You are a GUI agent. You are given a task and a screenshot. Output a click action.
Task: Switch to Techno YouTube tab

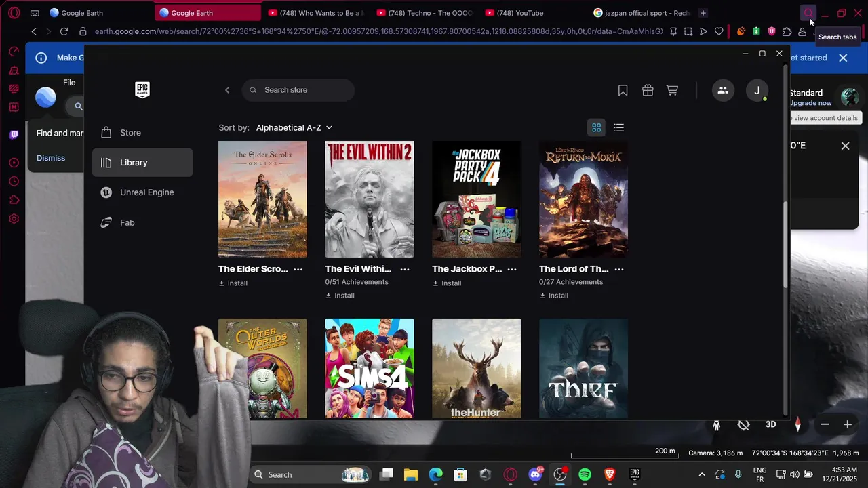[x=424, y=13]
